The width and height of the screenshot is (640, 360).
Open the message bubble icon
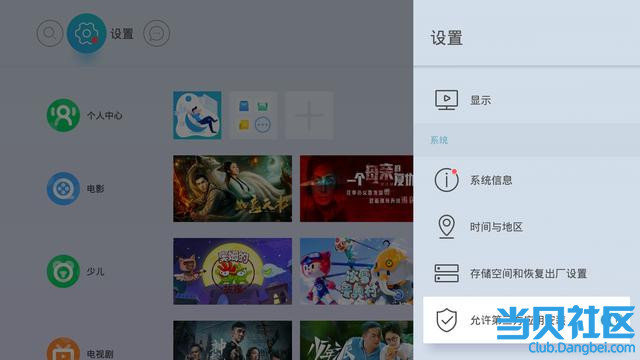(156, 33)
